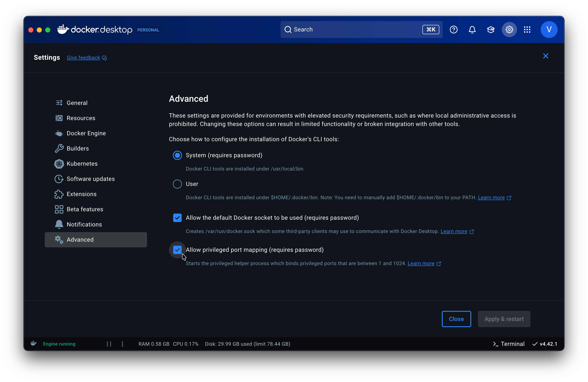Uncheck Allow the default Docker socket checkbox

(177, 218)
